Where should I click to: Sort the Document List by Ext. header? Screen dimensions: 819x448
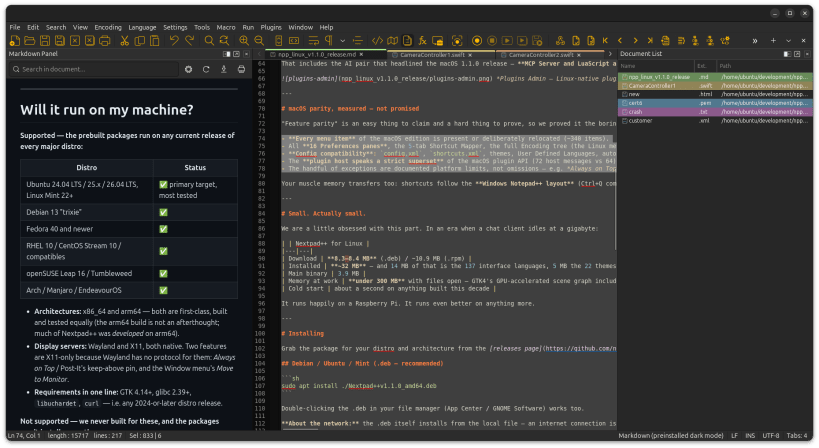point(705,66)
